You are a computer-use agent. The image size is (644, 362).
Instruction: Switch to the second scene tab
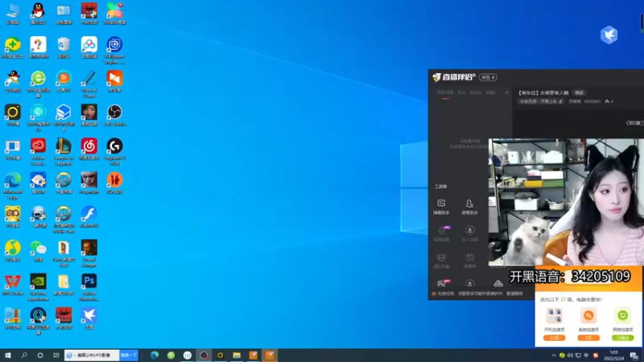[461, 93]
